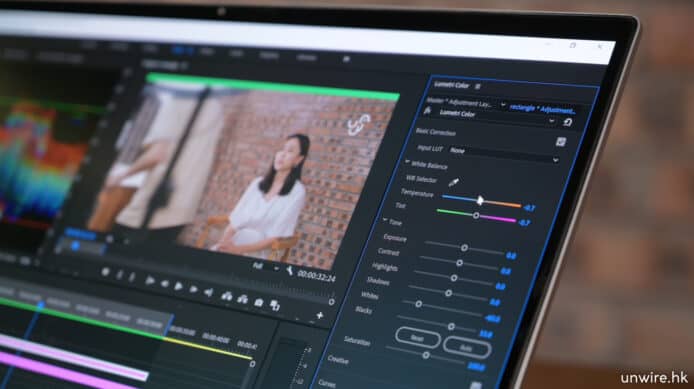Open the playback resolution Full dropdown
Viewport: 694px width, 389px height.
(266, 267)
